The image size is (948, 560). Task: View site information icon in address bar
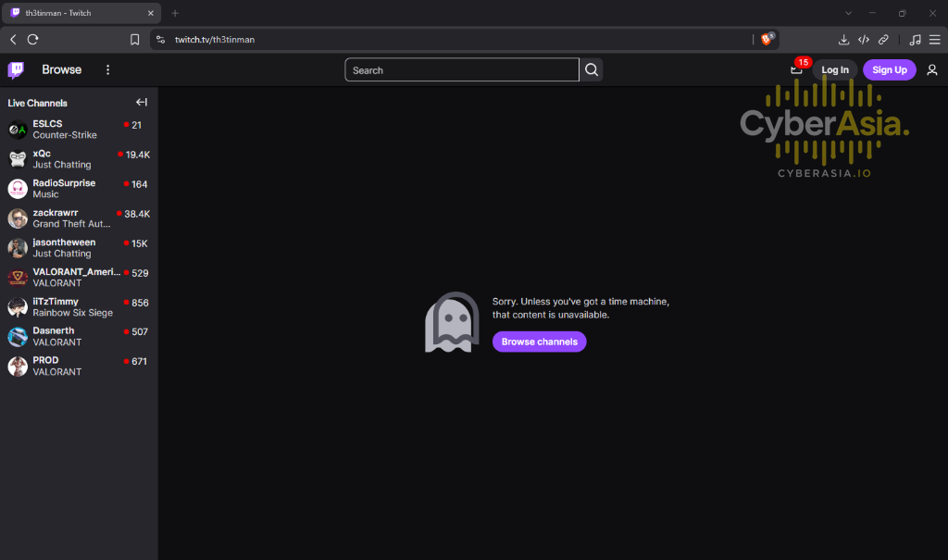coord(161,39)
